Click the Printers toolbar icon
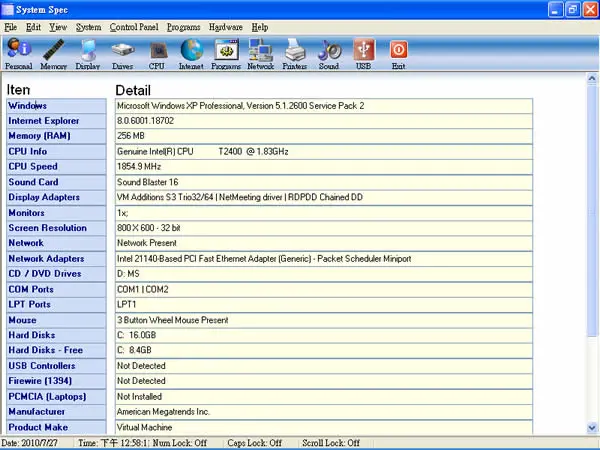Screen dimensions: 600x450 295,54
